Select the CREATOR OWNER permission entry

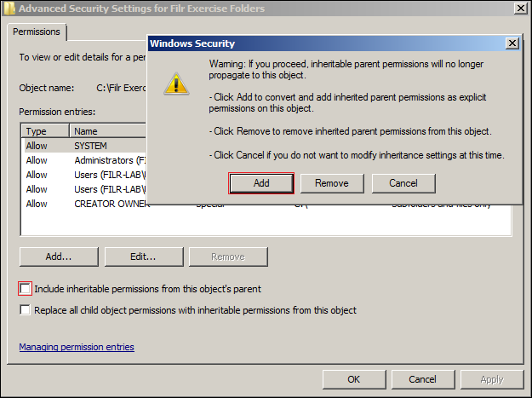[x=111, y=204]
